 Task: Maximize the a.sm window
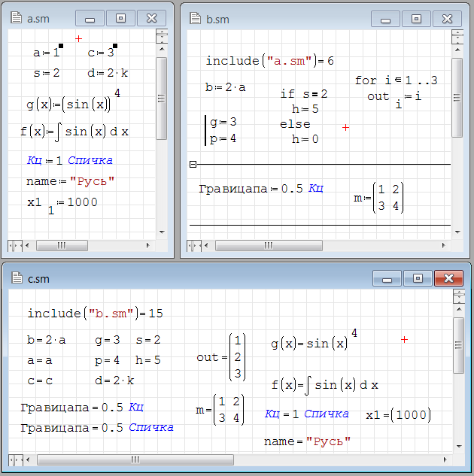pyautogui.click(x=121, y=19)
